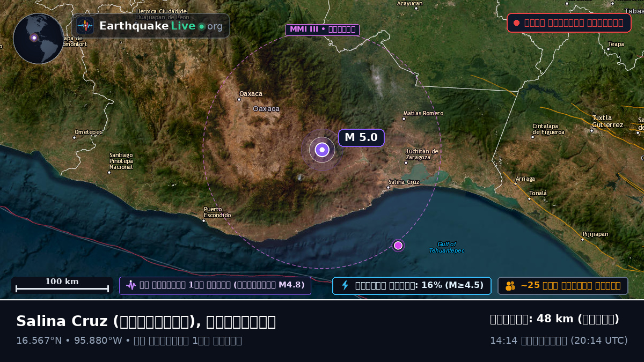Screen dimensions: 644x362
Task: Click the magenta offshore event marker
Action: coord(398,246)
